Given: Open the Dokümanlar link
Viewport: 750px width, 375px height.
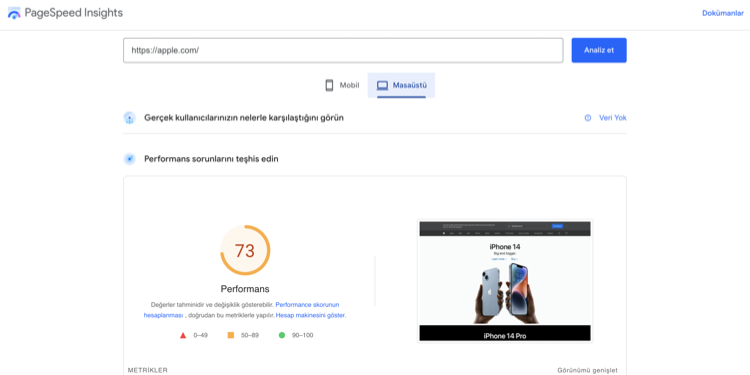Looking at the screenshot, I should click(722, 13).
